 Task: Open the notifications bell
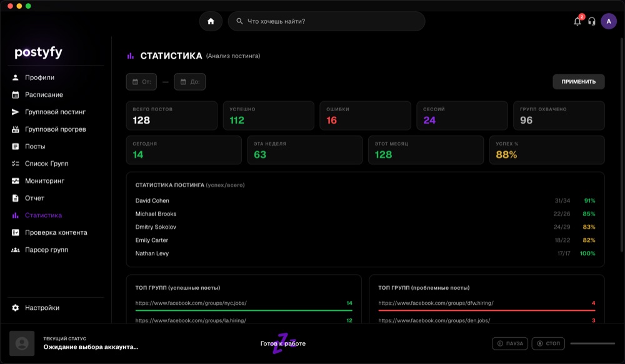tap(577, 21)
